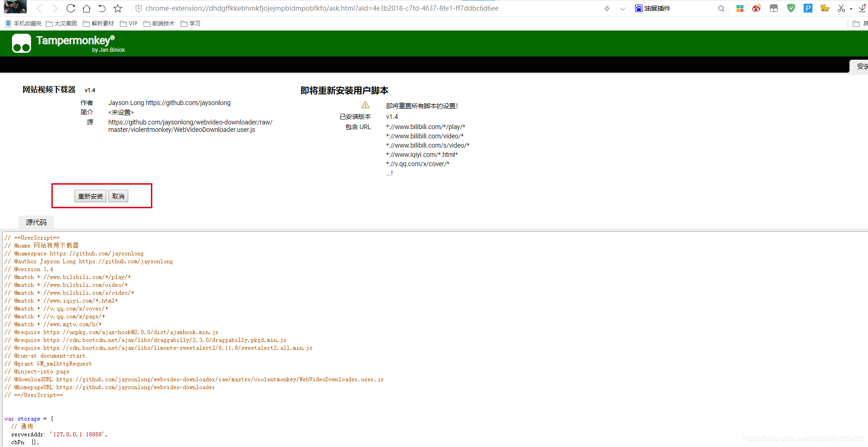Viewport: 868px width, 447px height.
Task: Click the 即将重置所有脚本的设置! warning text
Action: 422,106
